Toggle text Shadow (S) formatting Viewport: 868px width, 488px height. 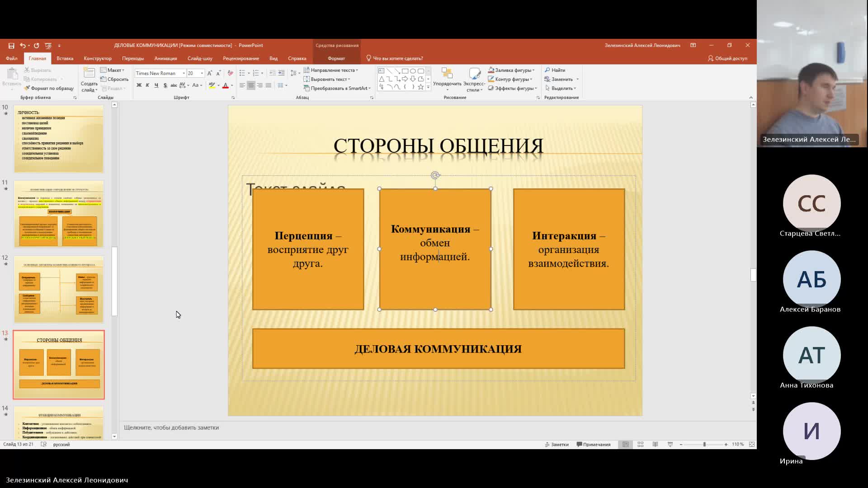[165, 85]
